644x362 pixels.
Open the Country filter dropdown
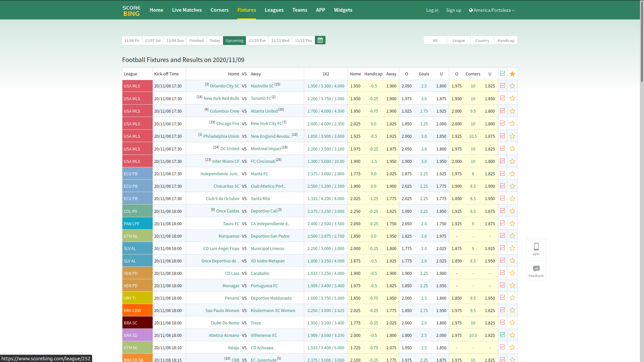pyautogui.click(x=482, y=40)
